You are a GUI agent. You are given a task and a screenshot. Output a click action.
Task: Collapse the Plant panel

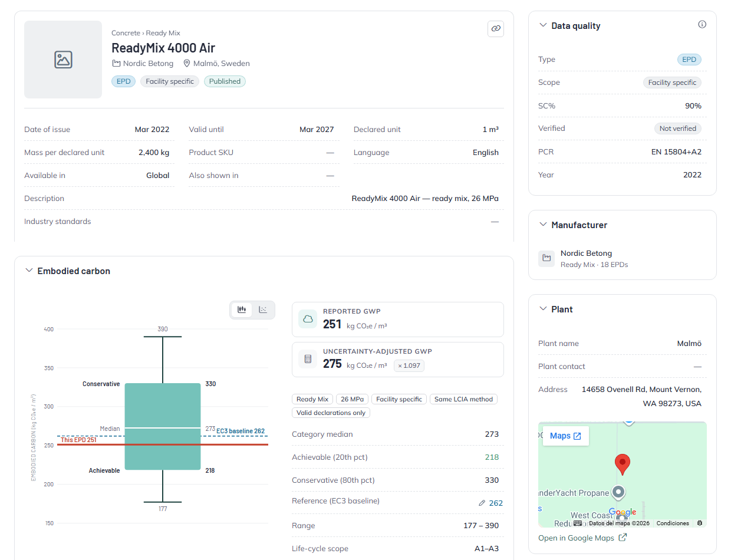(x=544, y=309)
